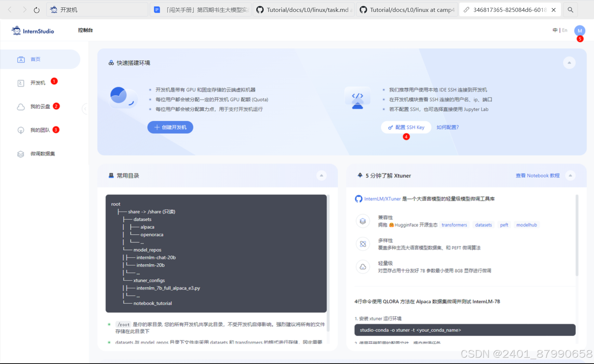The width and height of the screenshot is (594, 364).
Task: Click the 多样性 feature icon
Action: coord(363,244)
